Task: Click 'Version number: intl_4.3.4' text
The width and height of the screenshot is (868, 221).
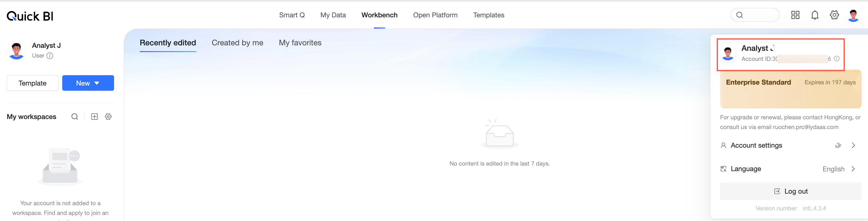Action: [791, 209]
